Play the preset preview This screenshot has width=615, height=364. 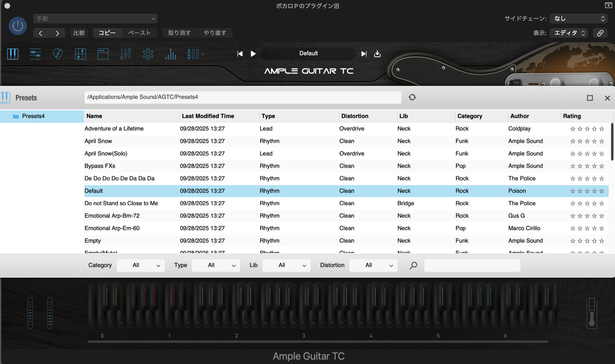pyautogui.click(x=253, y=54)
